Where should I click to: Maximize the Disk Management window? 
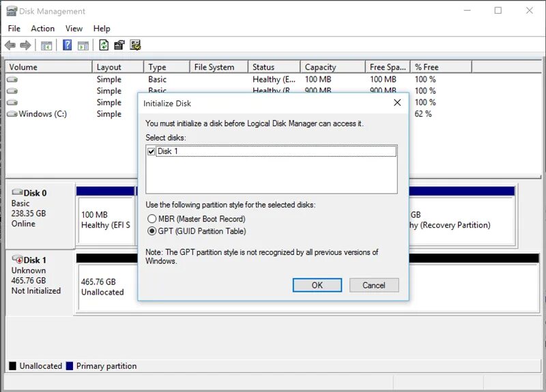(498, 10)
